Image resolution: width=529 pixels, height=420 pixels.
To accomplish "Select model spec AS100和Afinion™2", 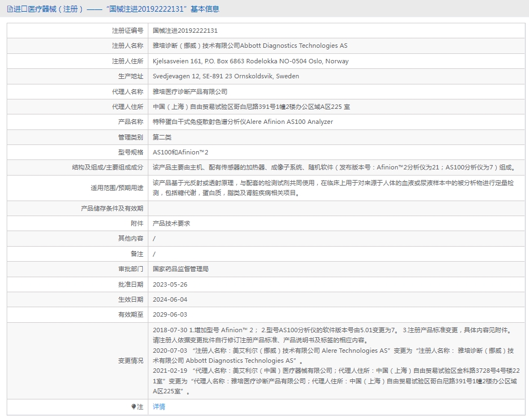I will coord(181,152).
